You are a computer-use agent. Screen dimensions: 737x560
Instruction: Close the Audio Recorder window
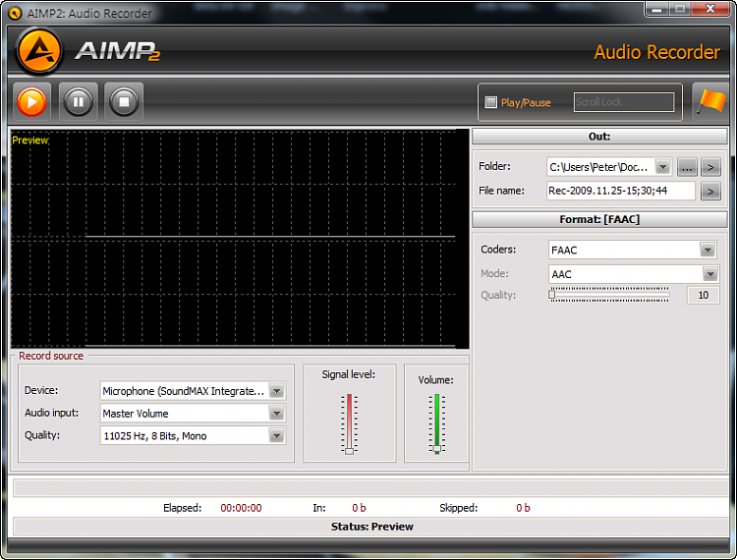[x=710, y=9]
